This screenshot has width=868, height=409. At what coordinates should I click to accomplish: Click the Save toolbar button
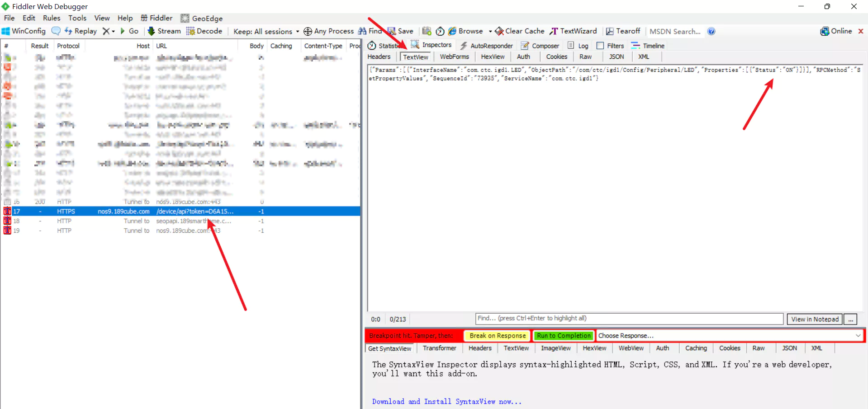pyautogui.click(x=401, y=31)
